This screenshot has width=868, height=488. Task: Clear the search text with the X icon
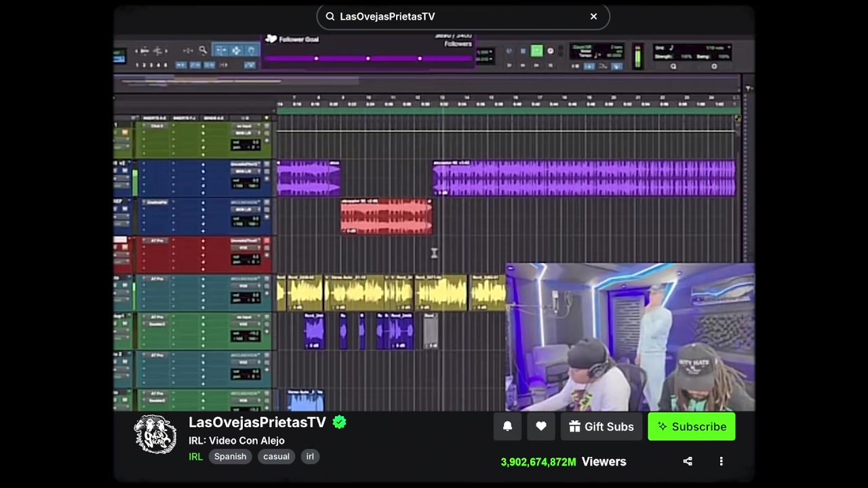coord(593,16)
